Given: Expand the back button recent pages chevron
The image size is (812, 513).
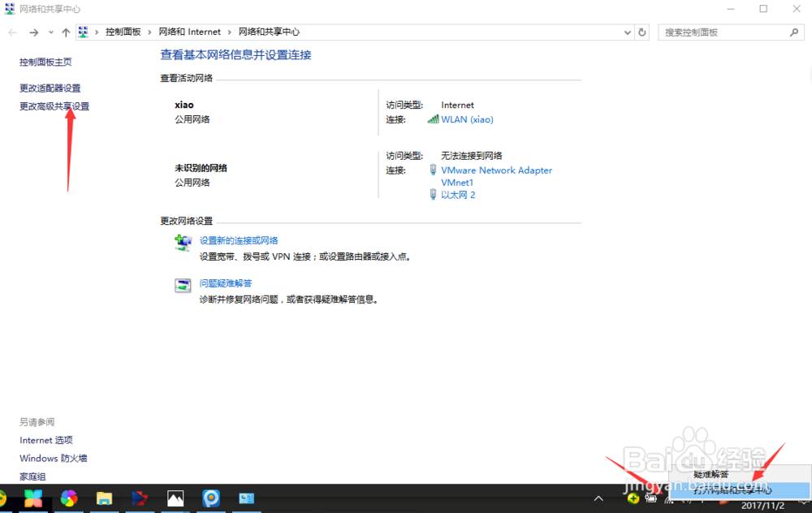Looking at the screenshot, I should click(50, 32).
